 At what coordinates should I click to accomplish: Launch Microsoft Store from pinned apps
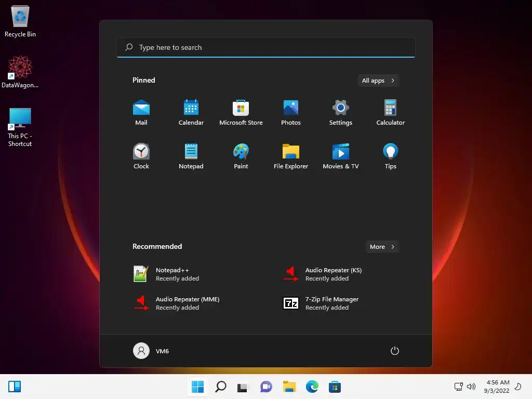(x=241, y=113)
